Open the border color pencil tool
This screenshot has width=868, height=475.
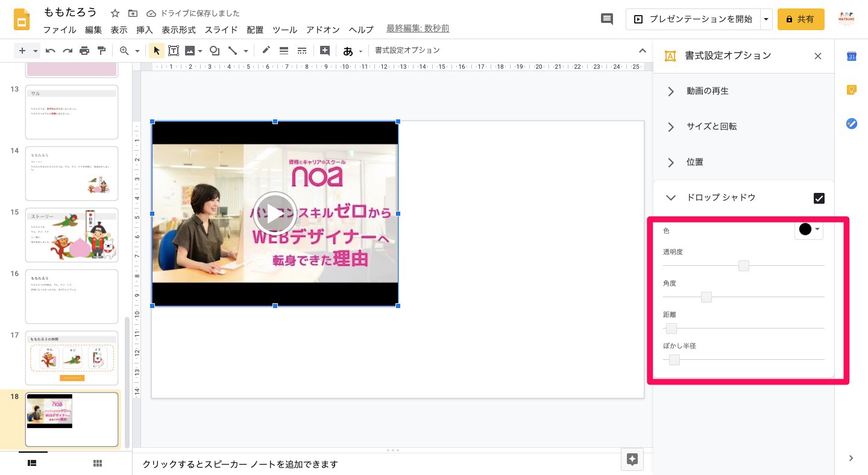[x=266, y=51]
